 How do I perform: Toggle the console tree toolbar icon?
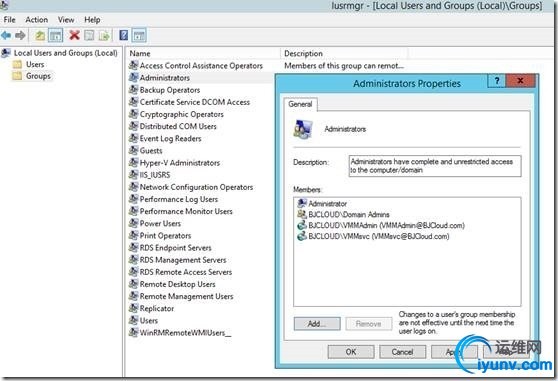click(x=56, y=35)
